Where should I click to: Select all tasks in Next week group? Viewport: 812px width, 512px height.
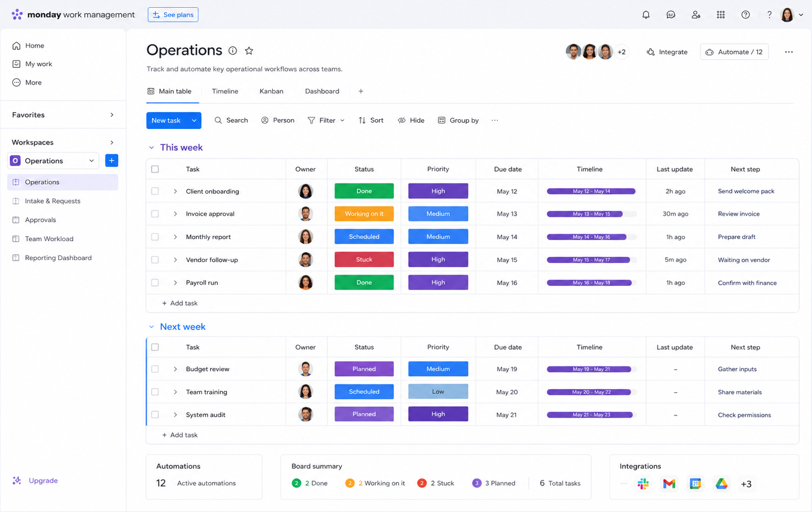pyautogui.click(x=155, y=347)
